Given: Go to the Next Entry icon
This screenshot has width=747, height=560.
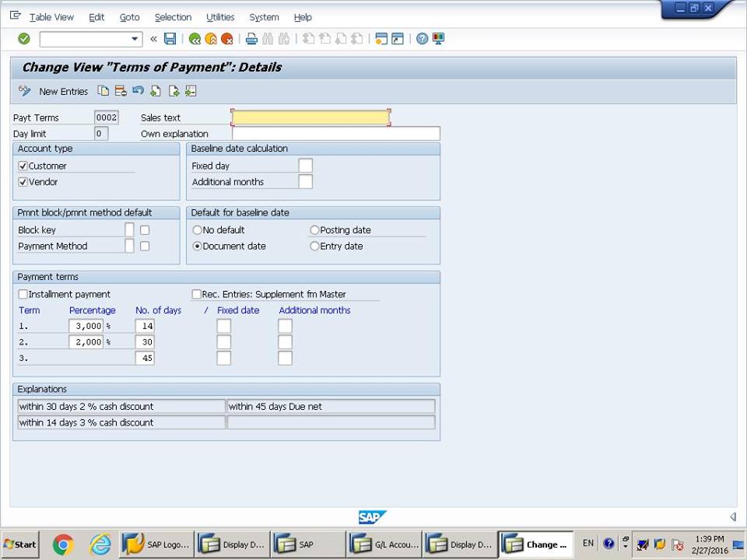Looking at the screenshot, I should (x=174, y=91).
